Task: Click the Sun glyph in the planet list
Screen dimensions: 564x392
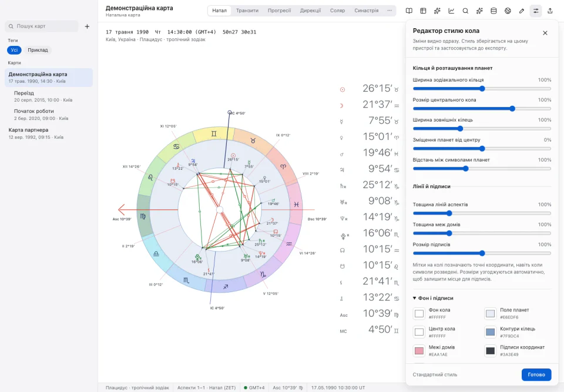Action: 343,90
